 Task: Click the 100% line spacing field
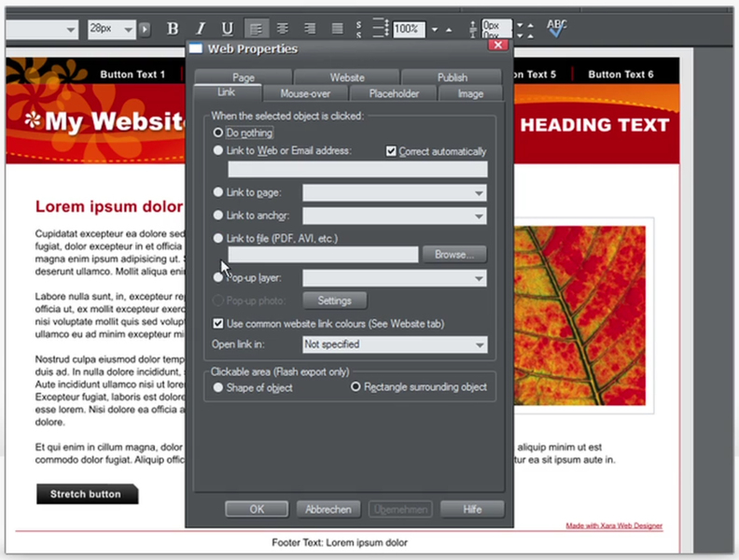point(408,29)
